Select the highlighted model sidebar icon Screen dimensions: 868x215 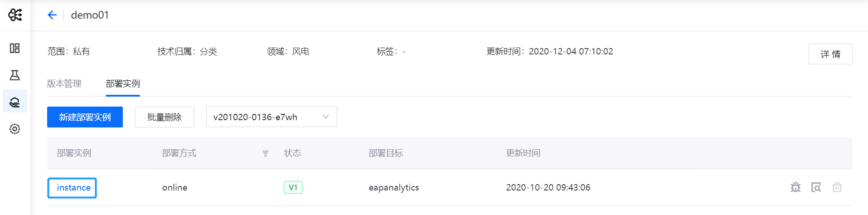15,102
